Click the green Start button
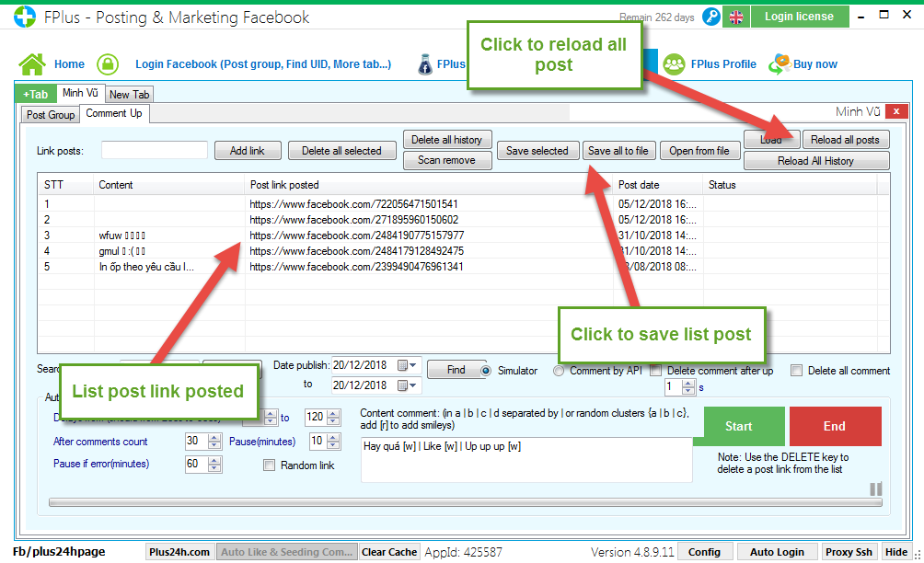 tap(738, 426)
